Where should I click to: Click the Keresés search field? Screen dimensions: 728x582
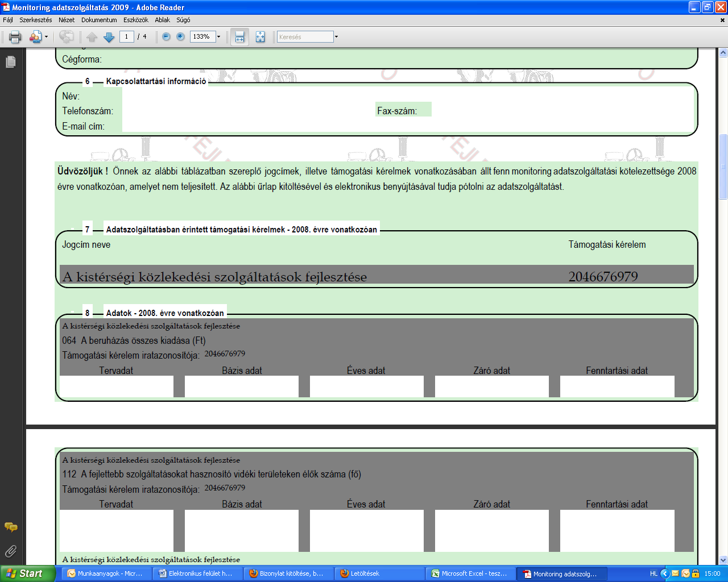[x=305, y=37]
